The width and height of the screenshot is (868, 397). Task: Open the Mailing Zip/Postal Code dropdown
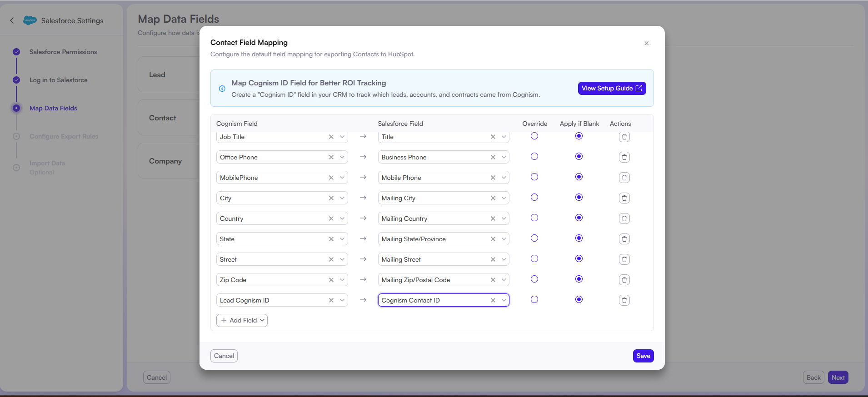coord(504,280)
